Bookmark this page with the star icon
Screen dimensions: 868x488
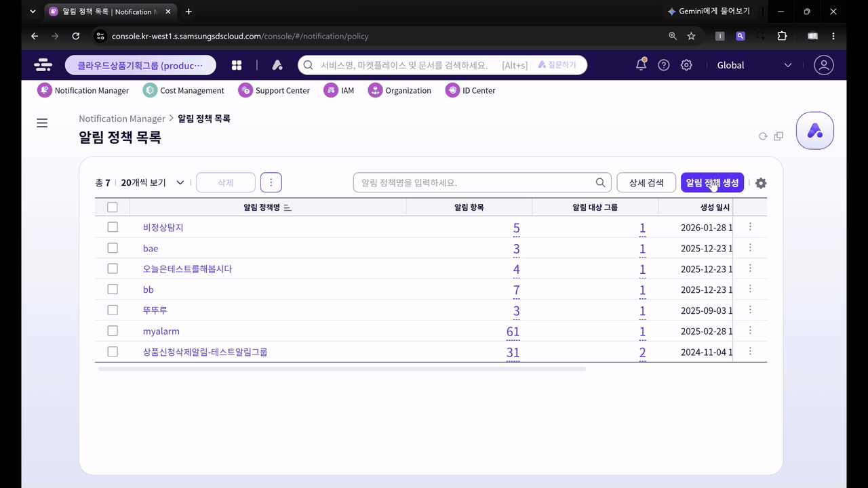coord(691,36)
